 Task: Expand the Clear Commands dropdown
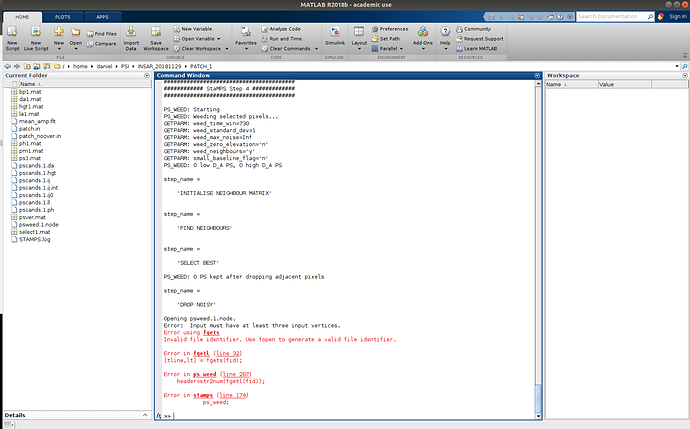[316, 48]
